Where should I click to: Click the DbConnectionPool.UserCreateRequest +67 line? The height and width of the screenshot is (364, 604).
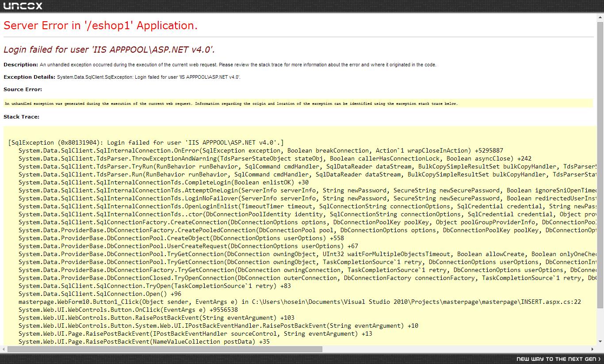(x=188, y=246)
